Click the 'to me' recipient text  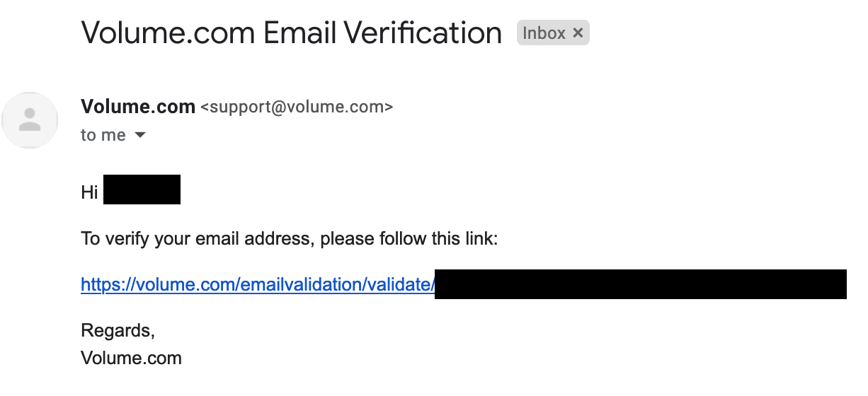pos(103,135)
